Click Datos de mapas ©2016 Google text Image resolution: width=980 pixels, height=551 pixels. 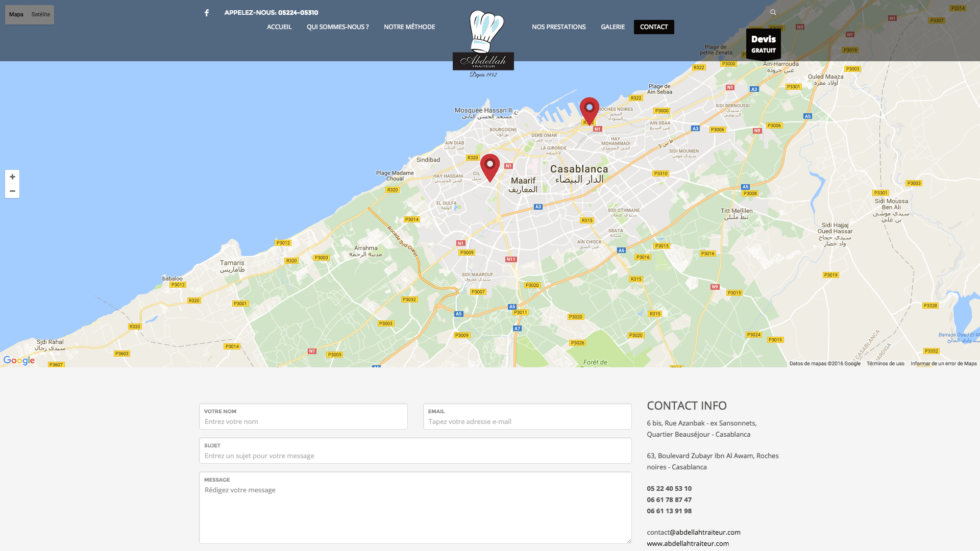[x=825, y=364]
